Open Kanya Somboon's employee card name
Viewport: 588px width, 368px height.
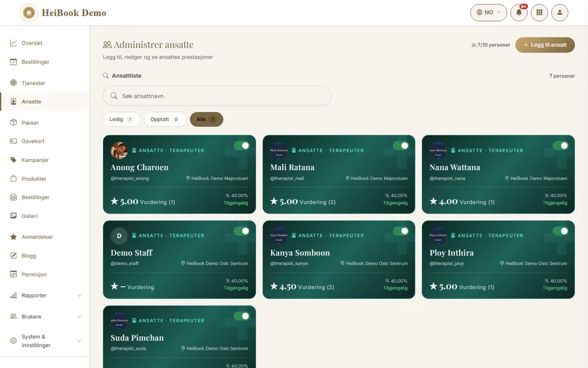tap(300, 253)
